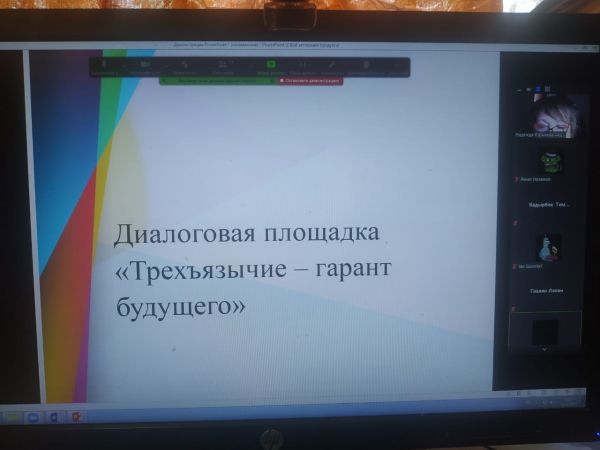Select the Кадырбек participant tile

[548, 204]
